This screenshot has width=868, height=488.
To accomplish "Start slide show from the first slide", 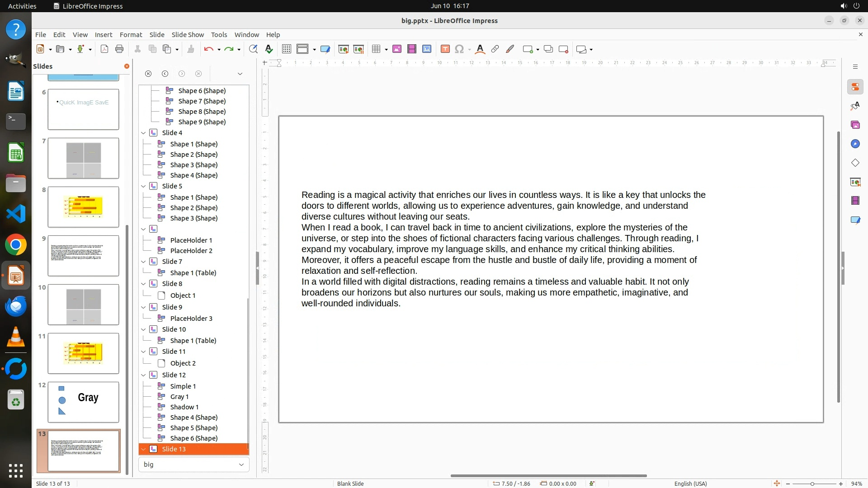I will click(344, 49).
